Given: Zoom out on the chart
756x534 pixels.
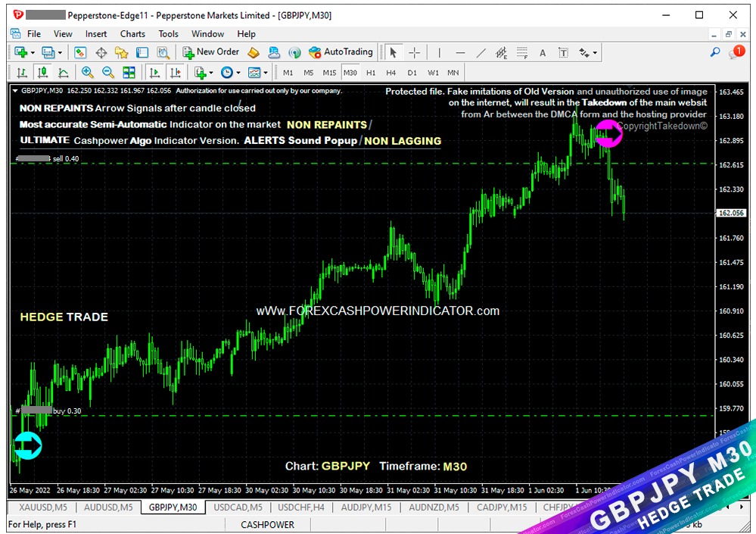Looking at the screenshot, I should [x=108, y=73].
